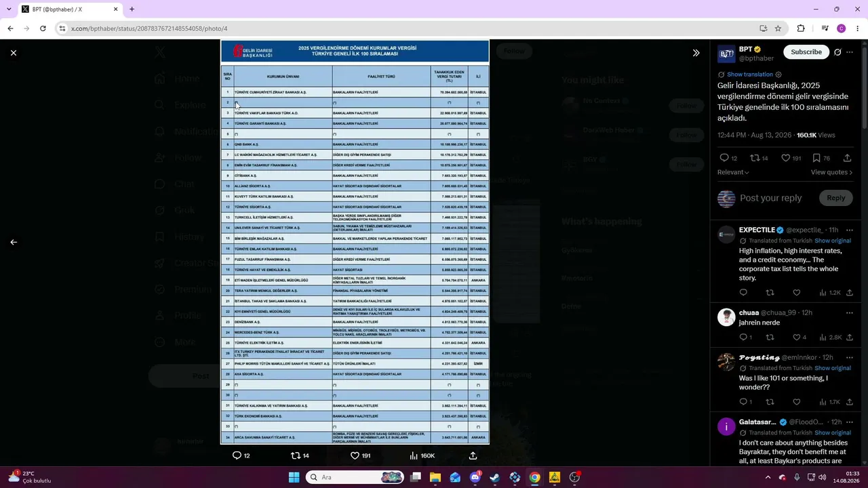Go back in browser history

(10, 28)
